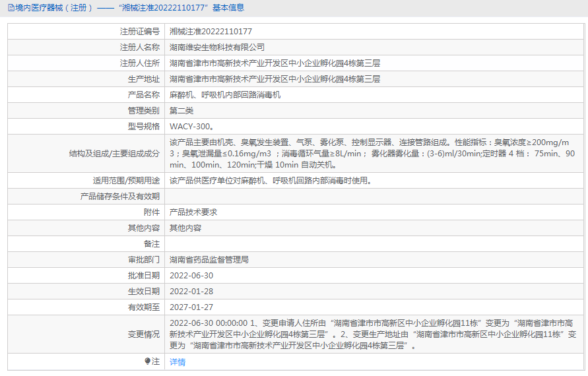Click product name 麻醉机、呼吸机内部回路消毒机
The height and width of the screenshot is (376, 588).
225,95
